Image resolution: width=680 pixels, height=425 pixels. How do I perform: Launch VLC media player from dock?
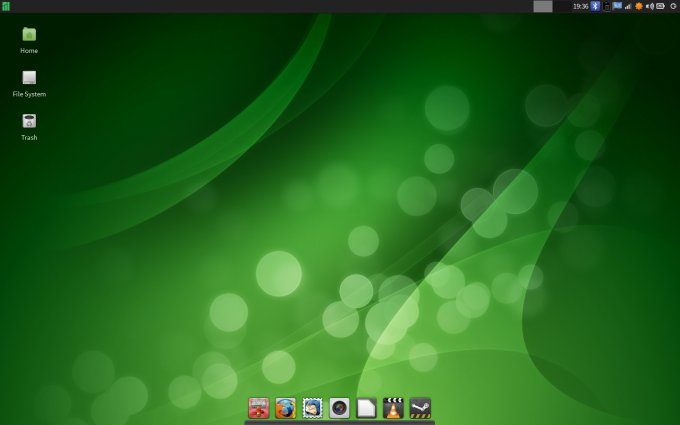(394, 408)
